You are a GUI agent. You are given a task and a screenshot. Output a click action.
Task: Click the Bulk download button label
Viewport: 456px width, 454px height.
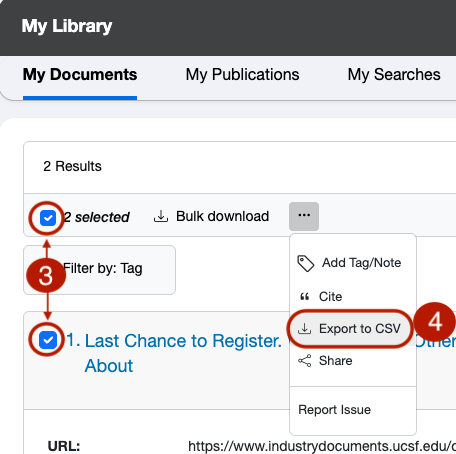click(223, 216)
